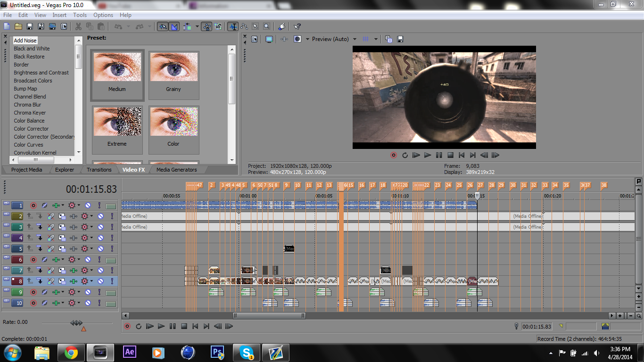Select the Envelope Edit tool
Image resolution: width=644 pixels, height=362 pixels.
(244, 26)
